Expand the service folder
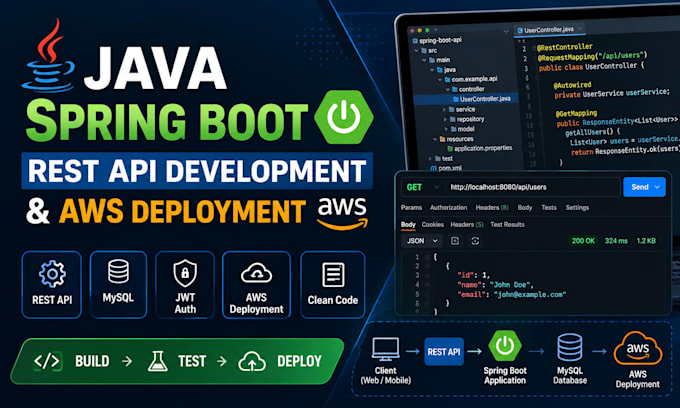Image resolution: width=680 pixels, height=408 pixels. coord(445,109)
